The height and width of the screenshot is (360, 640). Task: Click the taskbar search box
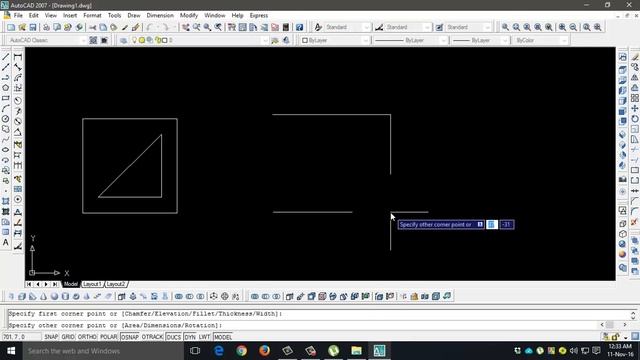(103, 351)
